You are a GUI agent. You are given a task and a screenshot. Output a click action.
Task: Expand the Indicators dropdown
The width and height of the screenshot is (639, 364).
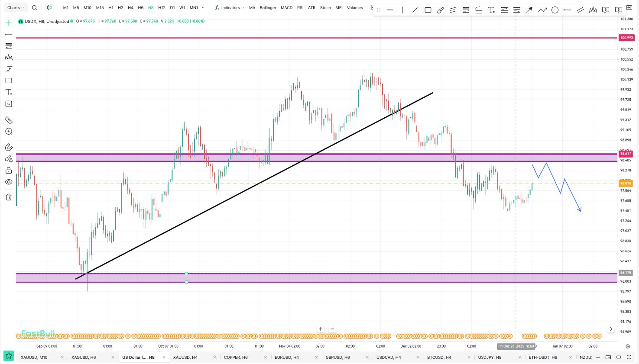[230, 8]
